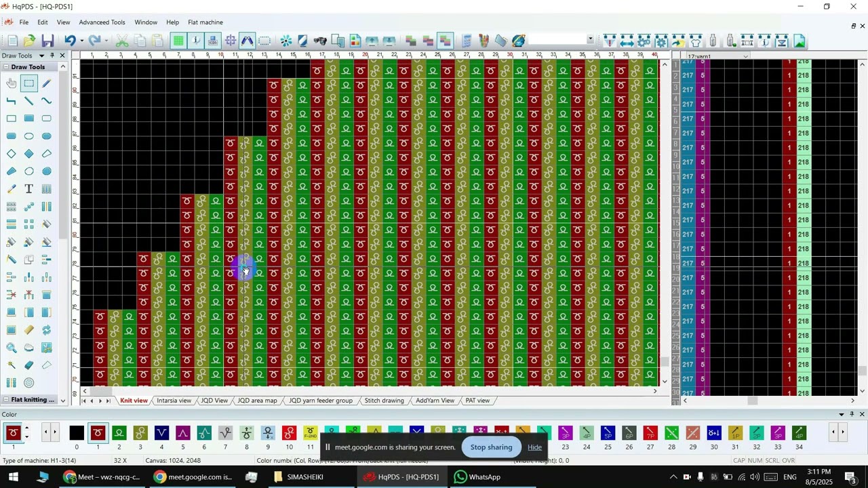The image size is (868, 488).
Task: Toggle the crosshair guide button
Action: [231, 41]
